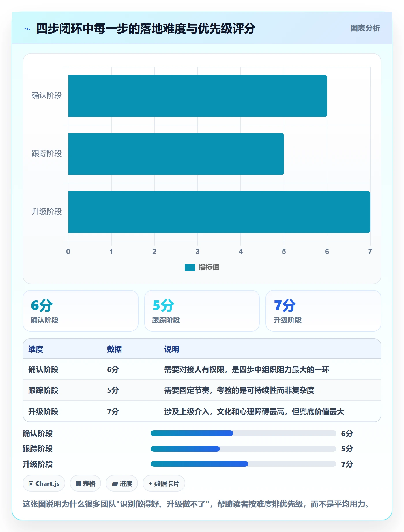
Task: Click the table cell reading 7分
Action: 113,412
